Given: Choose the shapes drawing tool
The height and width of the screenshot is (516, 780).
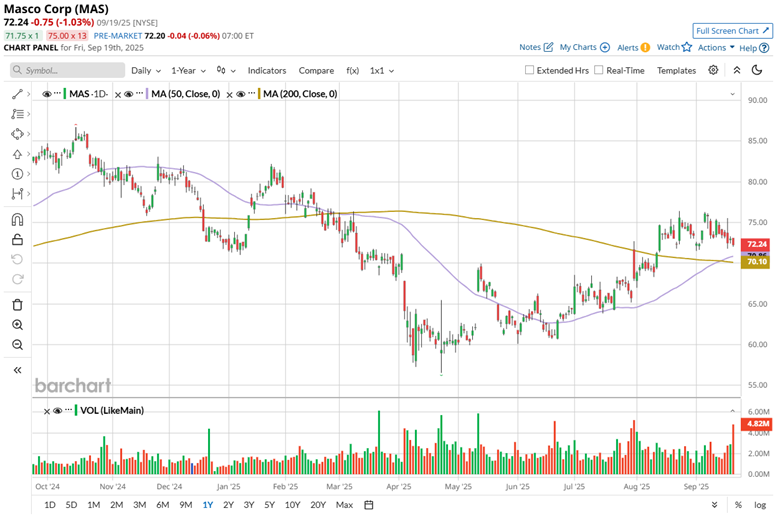Looking at the screenshot, I should [17, 134].
